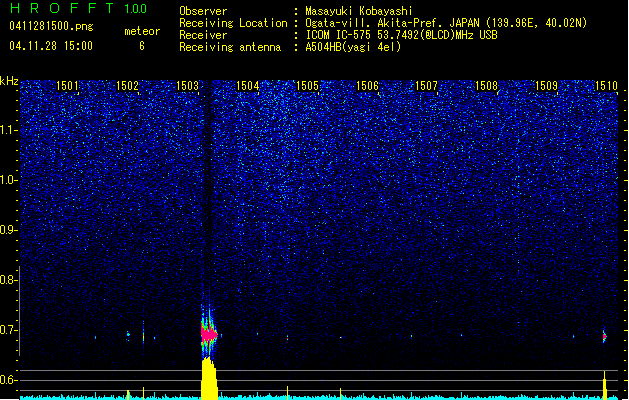Click the meteor count value 6

tap(142, 46)
